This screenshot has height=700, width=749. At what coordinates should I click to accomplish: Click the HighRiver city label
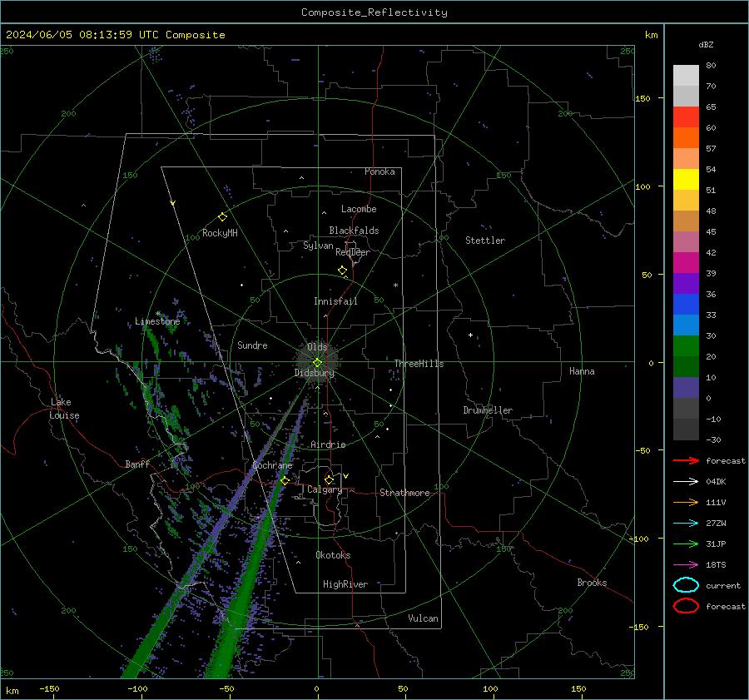coord(345,584)
